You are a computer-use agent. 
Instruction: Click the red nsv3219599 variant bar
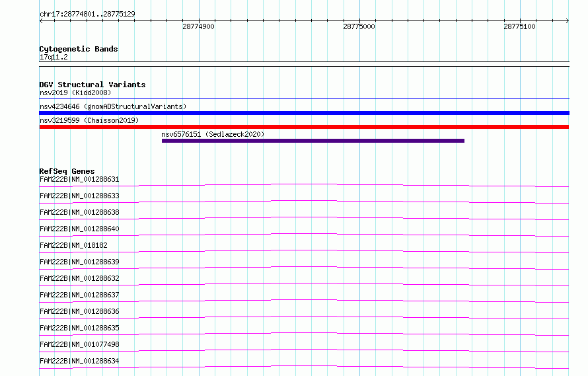(x=304, y=127)
